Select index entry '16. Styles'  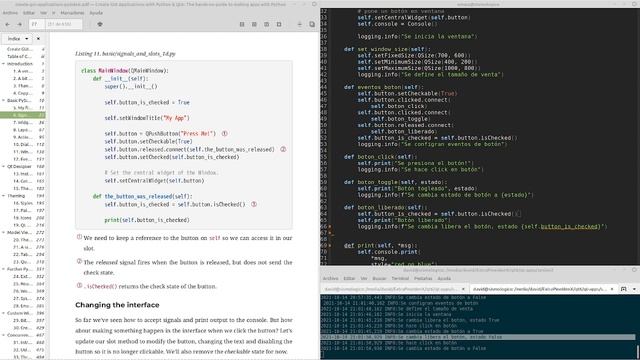(23, 203)
